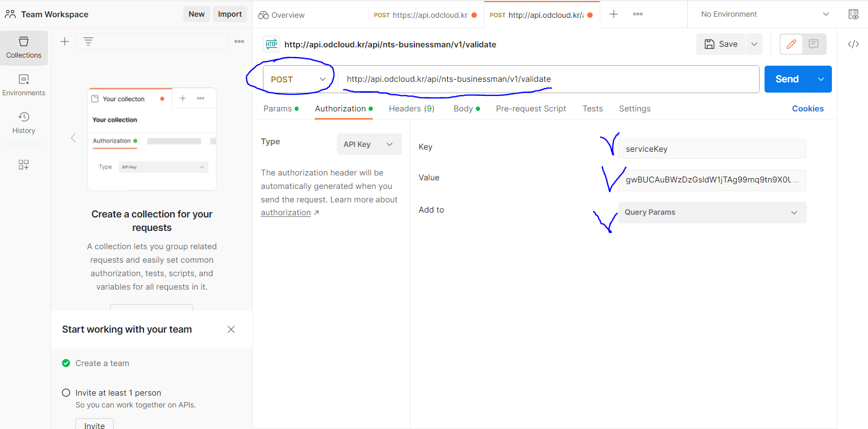This screenshot has height=429, width=868.
Task: Open tab options three-dot menu
Action: (x=638, y=14)
